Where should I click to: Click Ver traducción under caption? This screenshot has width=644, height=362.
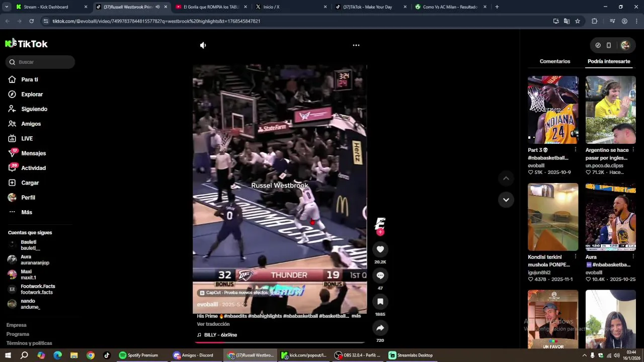(x=213, y=324)
